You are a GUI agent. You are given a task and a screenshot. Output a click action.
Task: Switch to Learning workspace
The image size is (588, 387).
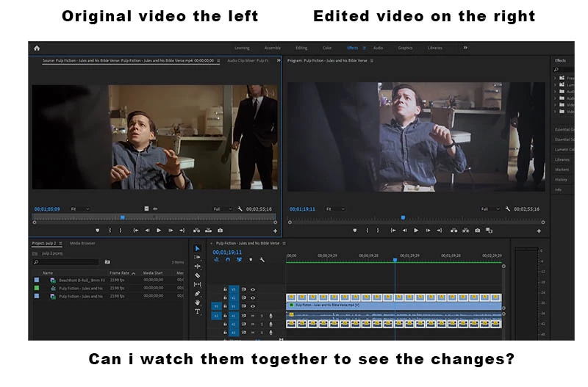242,48
